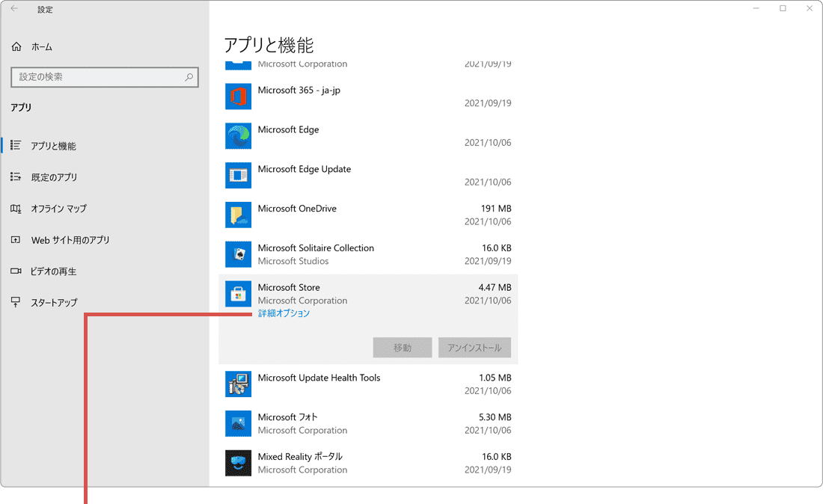Click the 設定の検索 search field

97,77
